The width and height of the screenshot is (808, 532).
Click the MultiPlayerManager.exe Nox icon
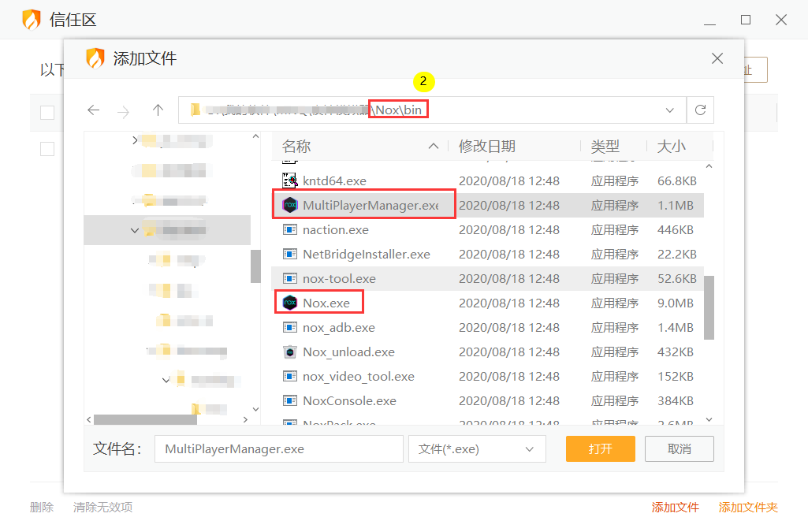coord(290,205)
